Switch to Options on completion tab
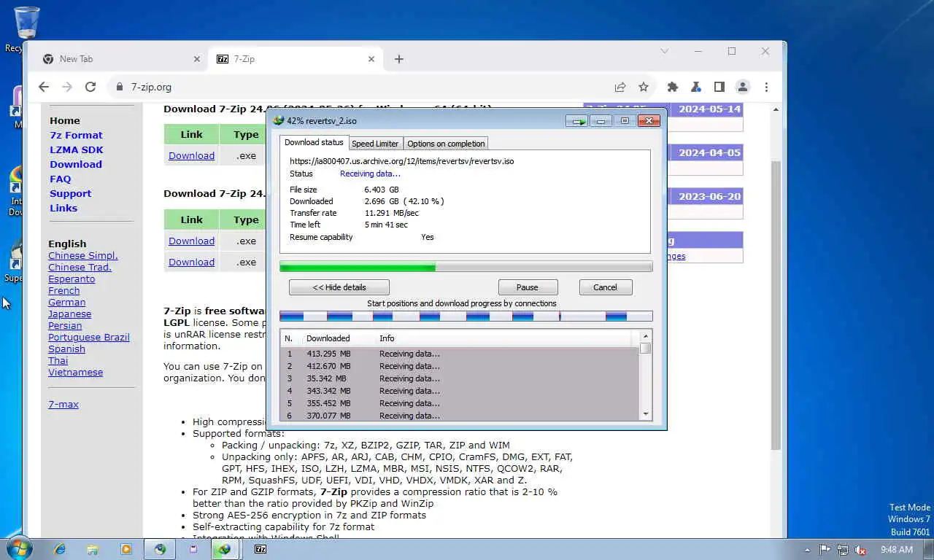 point(446,144)
